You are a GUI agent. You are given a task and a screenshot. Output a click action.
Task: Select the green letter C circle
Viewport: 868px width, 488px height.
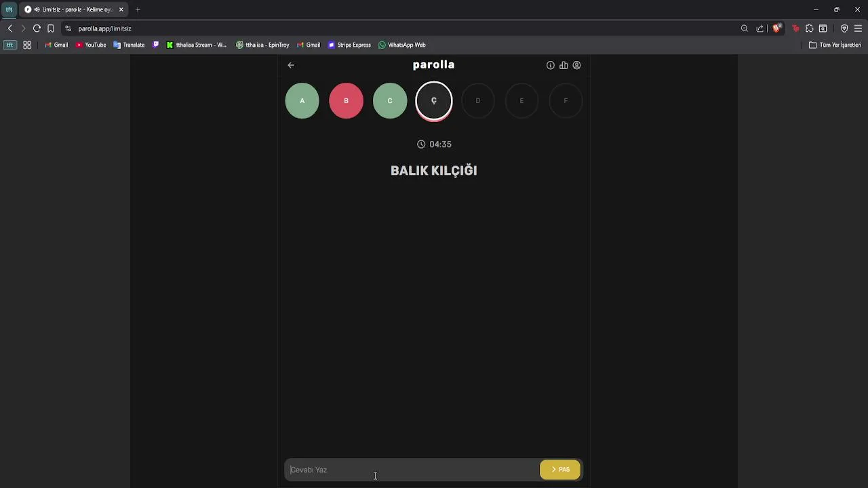pyautogui.click(x=390, y=100)
